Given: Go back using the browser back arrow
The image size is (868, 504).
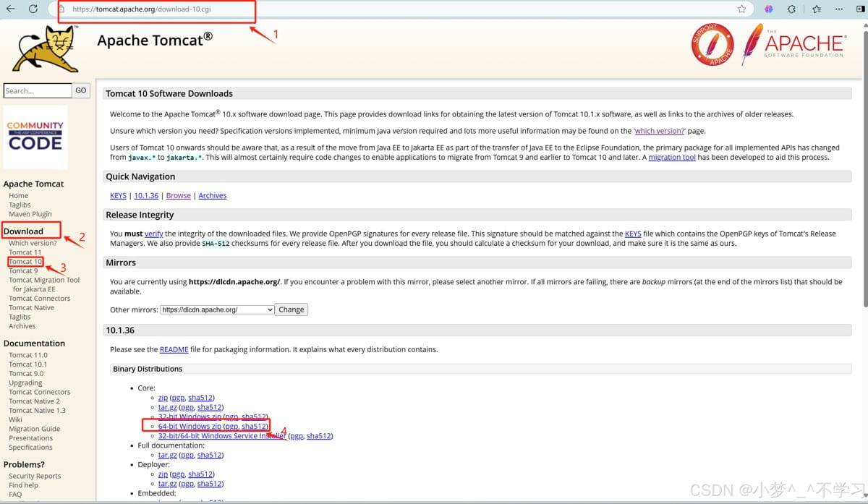Looking at the screenshot, I should pos(10,9).
